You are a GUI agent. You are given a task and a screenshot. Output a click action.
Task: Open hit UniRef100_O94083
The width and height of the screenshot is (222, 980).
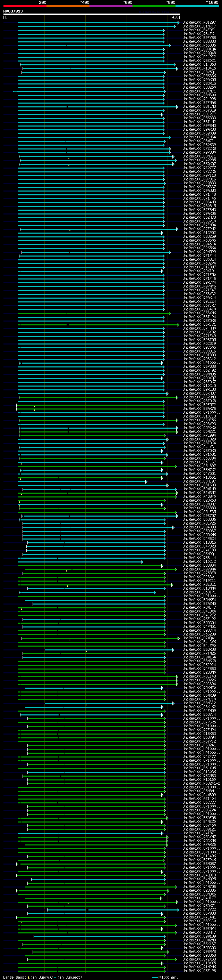tap(199, 527)
